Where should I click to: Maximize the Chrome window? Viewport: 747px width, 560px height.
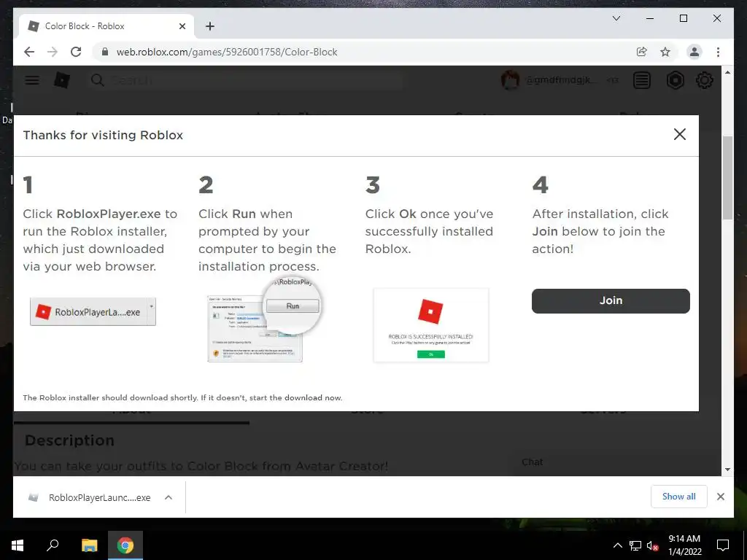click(x=683, y=18)
